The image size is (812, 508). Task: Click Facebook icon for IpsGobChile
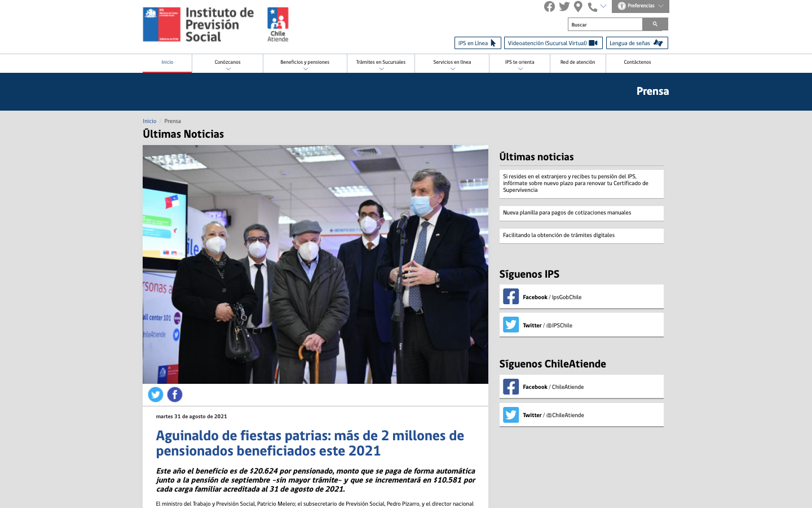511,297
